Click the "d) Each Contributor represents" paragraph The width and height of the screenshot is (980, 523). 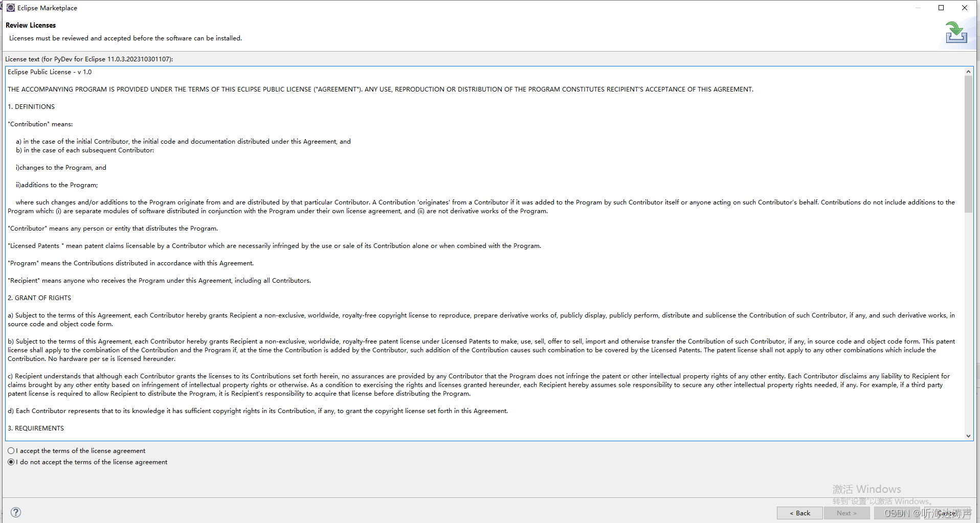pyautogui.click(x=258, y=411)
